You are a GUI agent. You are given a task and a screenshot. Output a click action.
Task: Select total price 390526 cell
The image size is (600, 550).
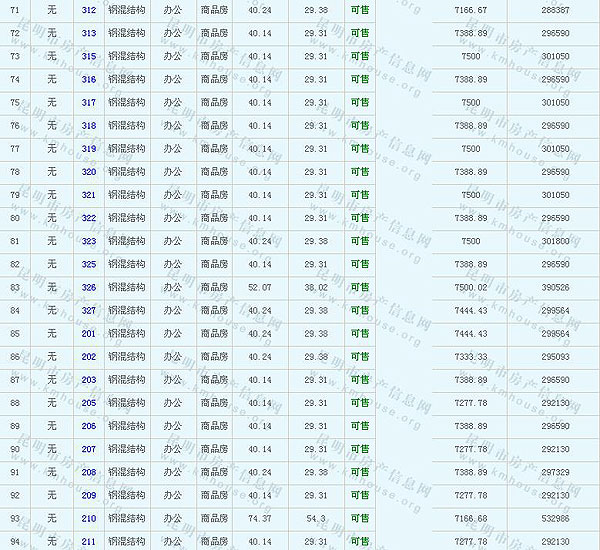(x=555, y=287)
